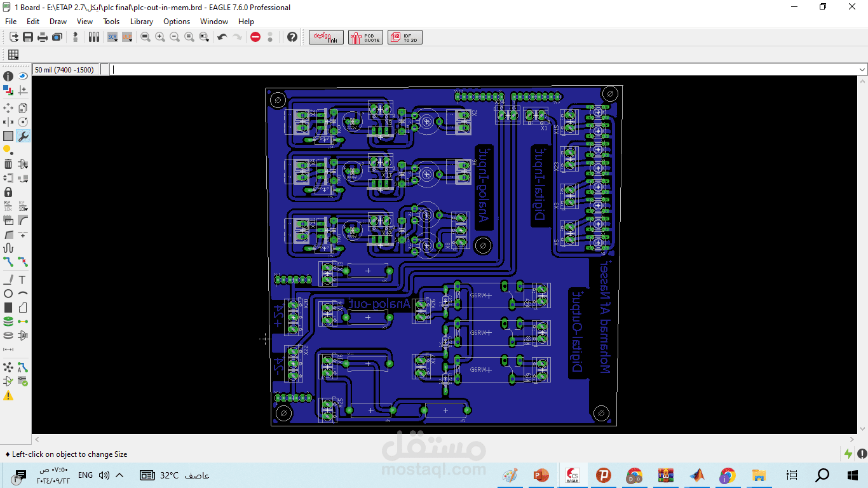Run the DRC check

(23, 381)
